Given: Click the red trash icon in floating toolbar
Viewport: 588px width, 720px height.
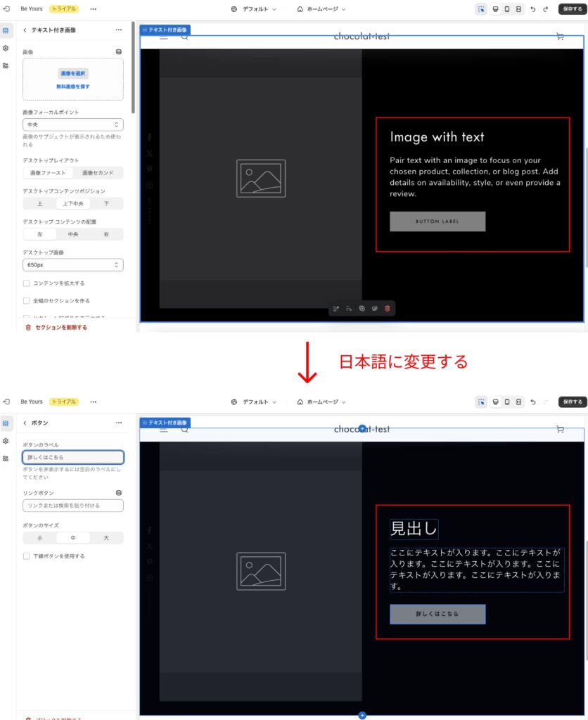Looking at the screenshot, I should [x=387, y=308].
